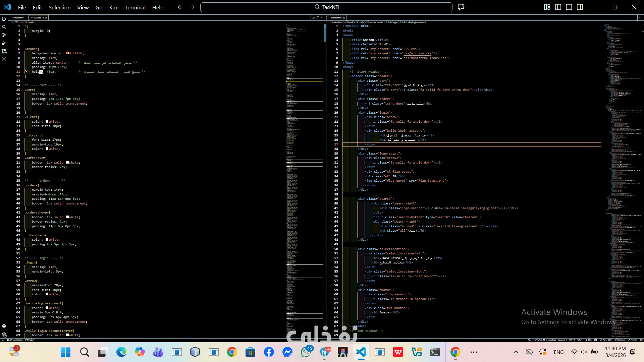Viewport: 644px width, 362px height.
Task: Toggle Secondary Side Bar layout button
Action: [x=580, y=7]
